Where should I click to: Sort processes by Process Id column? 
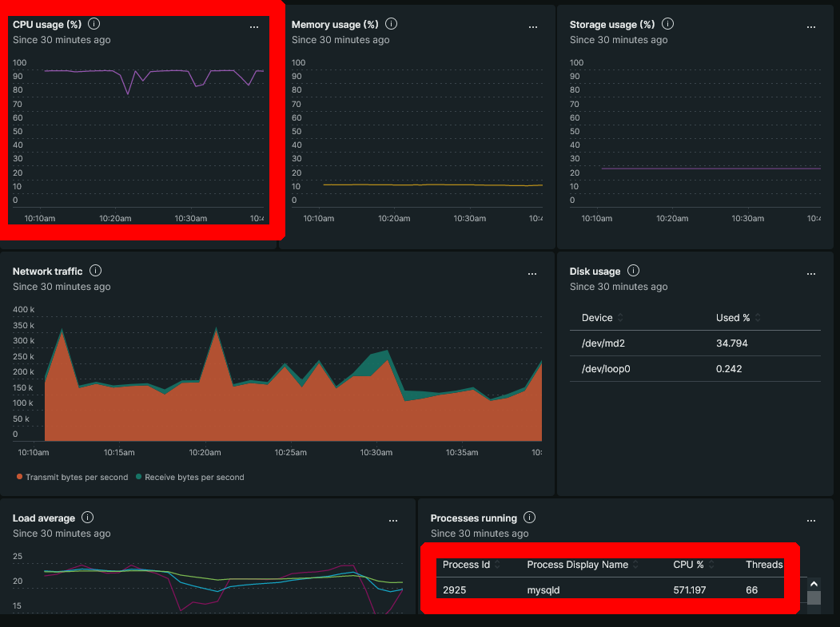tap(472, 565)
